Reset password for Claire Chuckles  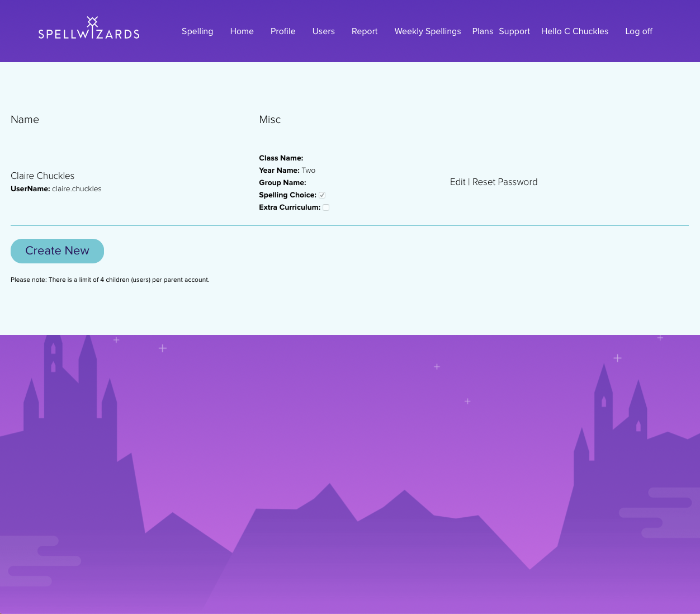tap(505, 182)
